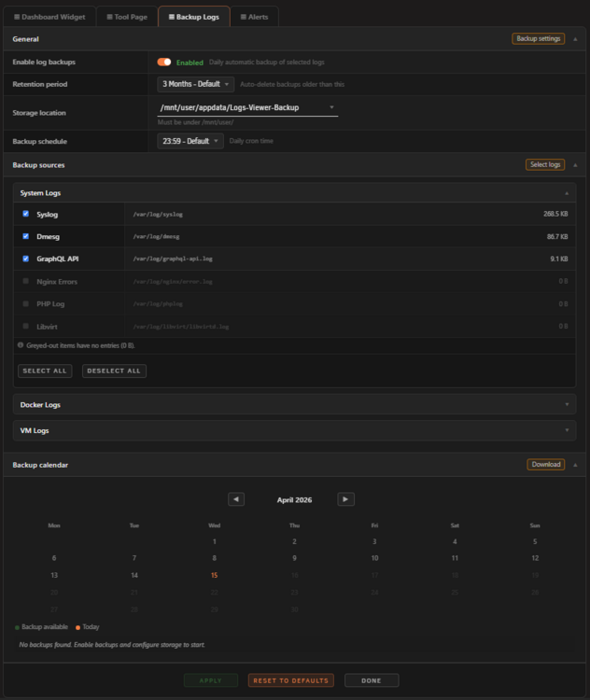Click the April 2026 month label
Viewport: 590px width, 700px height.
point(294,500)
